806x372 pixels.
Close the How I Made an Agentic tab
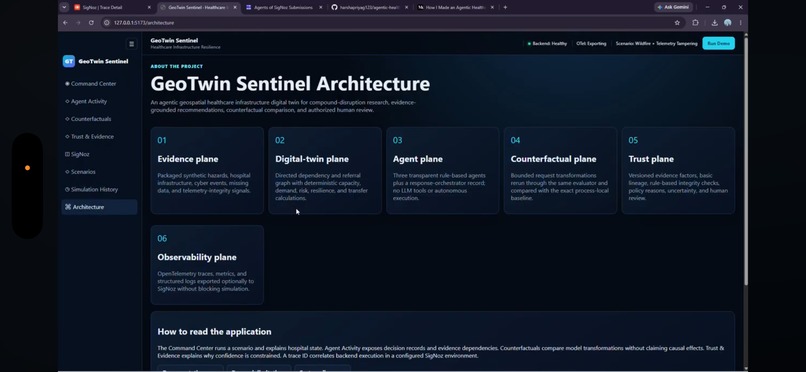(492, 7)
